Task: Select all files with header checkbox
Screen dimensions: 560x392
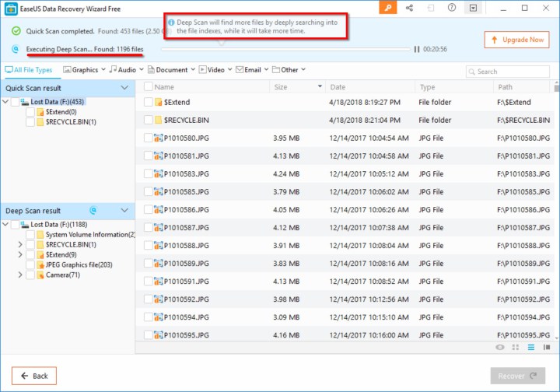Action: tap(149, 87)
